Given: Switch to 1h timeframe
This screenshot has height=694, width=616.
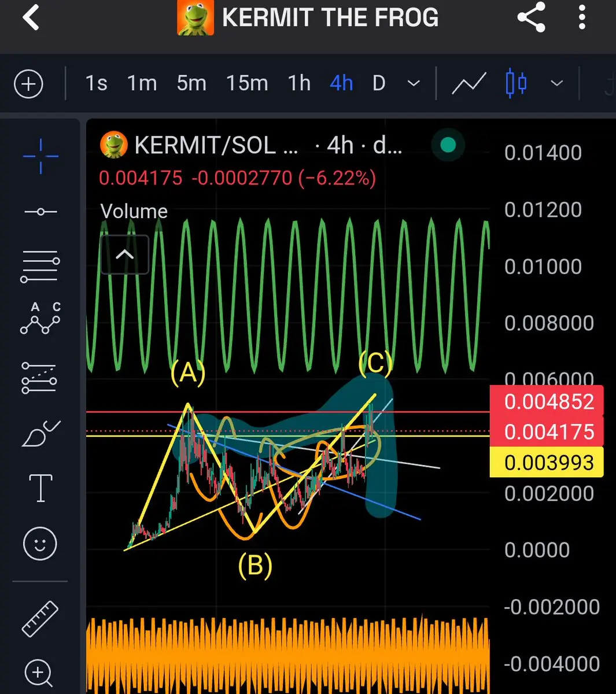Looking at the screenshot, I should (x=300, y=84).
